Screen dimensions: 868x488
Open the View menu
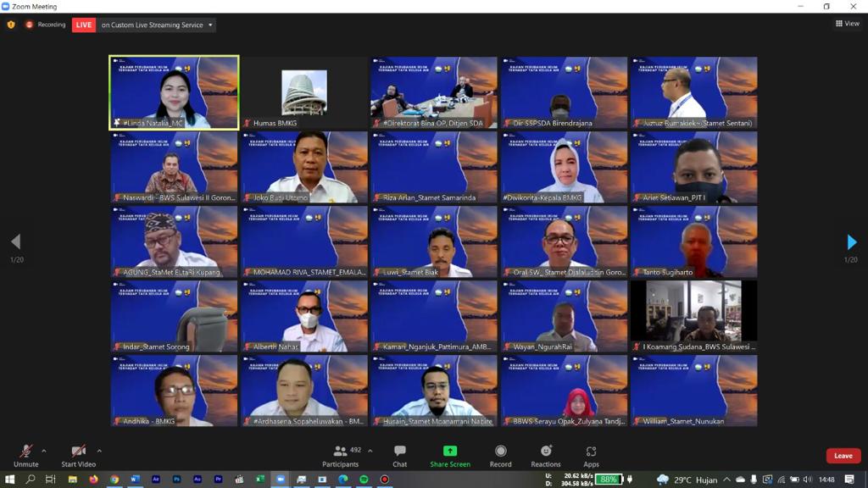tap(846, 23)
